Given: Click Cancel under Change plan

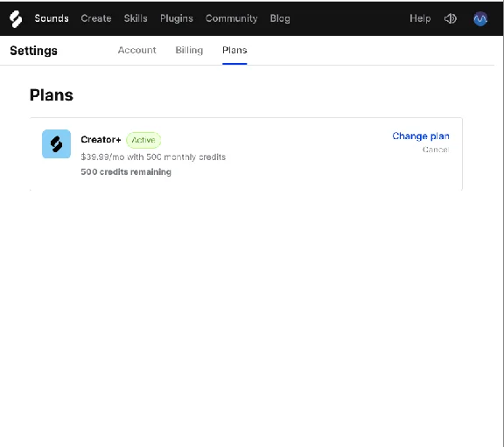Looking at the screenshot, I should (x=436, y=150).
